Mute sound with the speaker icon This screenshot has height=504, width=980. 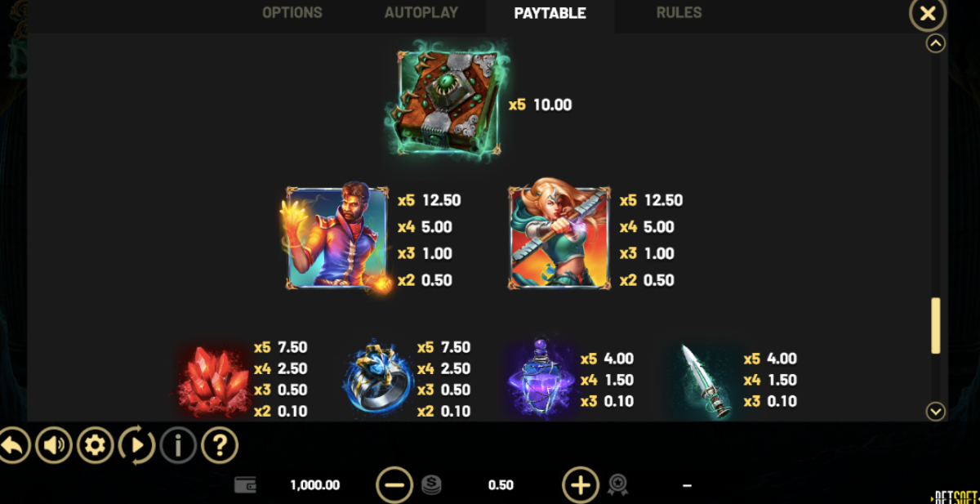point(54,446)
